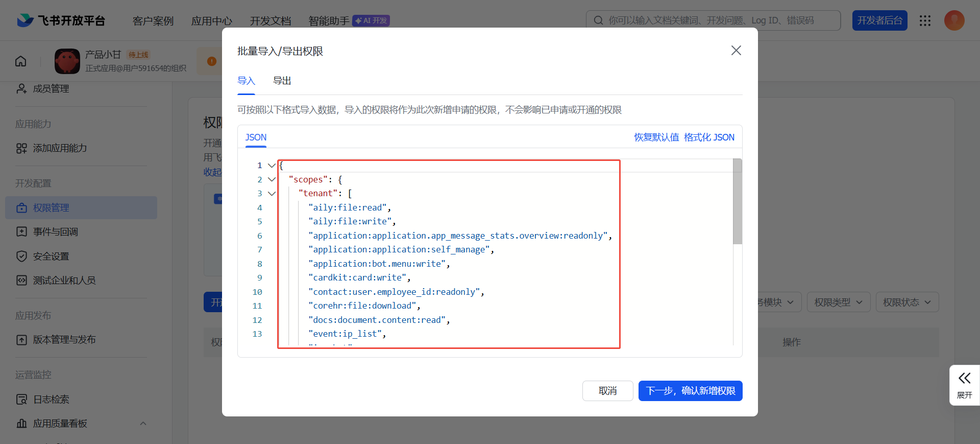Click the Feishu Open Platform logo
The width and height of the screenshot is (980, 444).
pos(61,20)
